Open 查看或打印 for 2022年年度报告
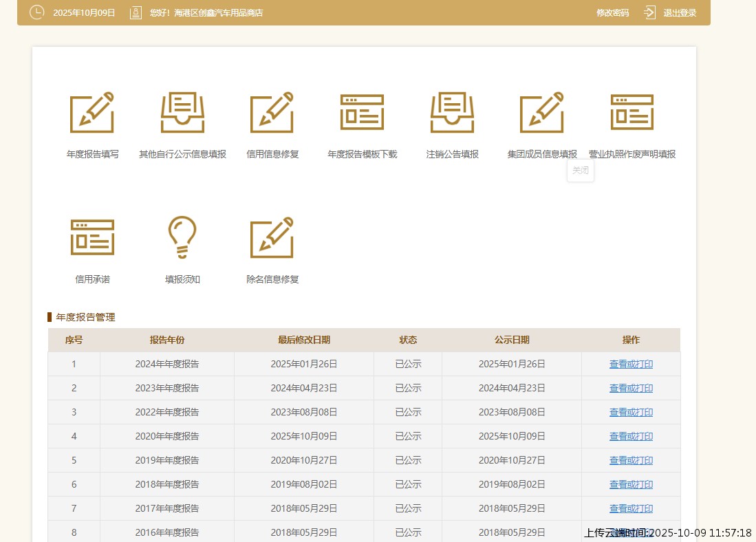The width and height of the screenshot is (756, 542). coord(631,413)
